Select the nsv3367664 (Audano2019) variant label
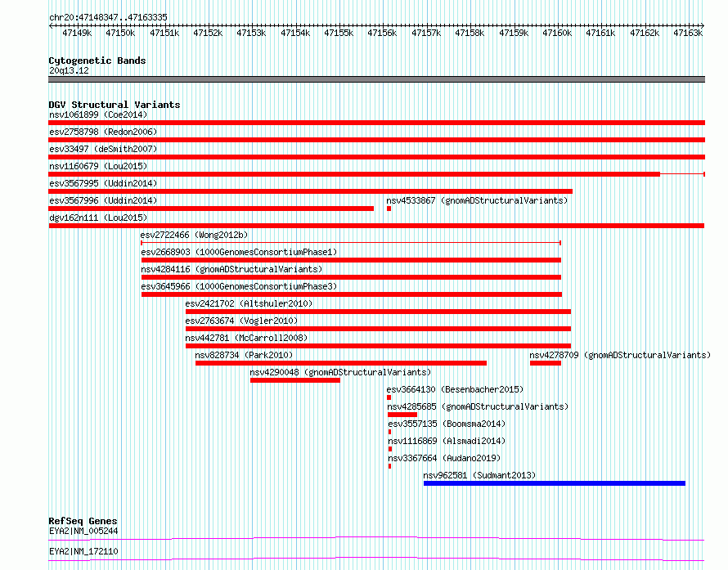This screenshot has width=728, height=570. pyautogui.click(x=444, y=458)
